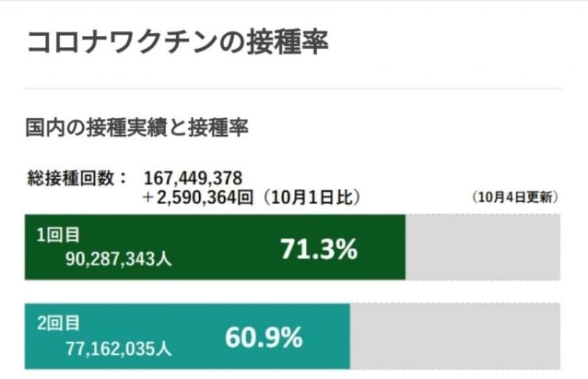Click the gray unfilled part of first-dose bar
The image size is (588, 379).
click(x=483, y=247)
